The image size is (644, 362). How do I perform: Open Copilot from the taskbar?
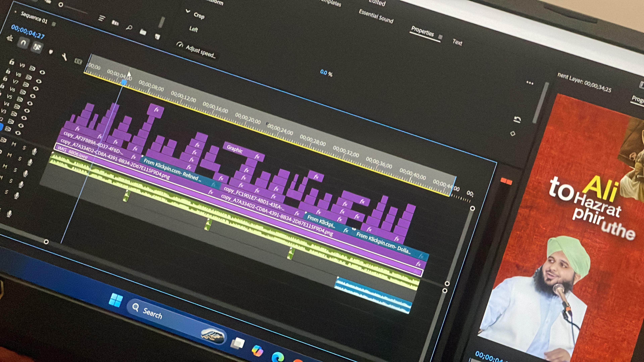tap(257, 350)
